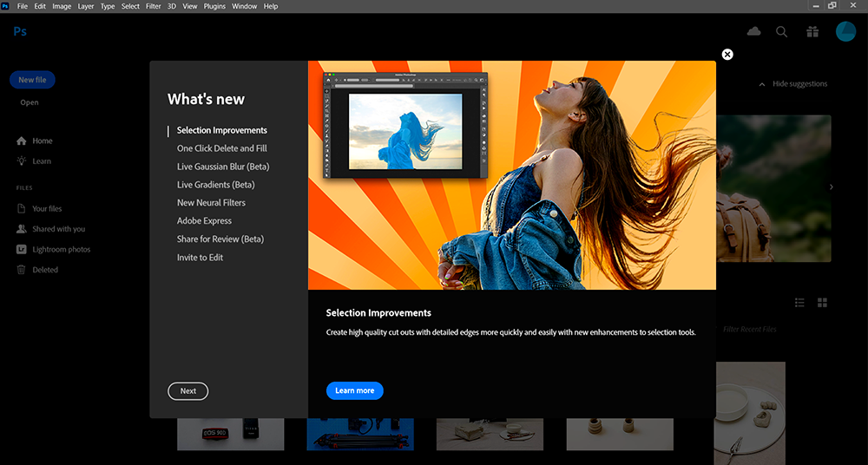Open the user profile avatar
The image size is (868, 465).
point(845,31)
